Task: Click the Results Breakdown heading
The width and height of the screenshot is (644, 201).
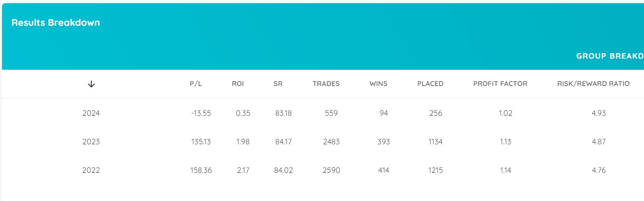Action: point(55,23)
